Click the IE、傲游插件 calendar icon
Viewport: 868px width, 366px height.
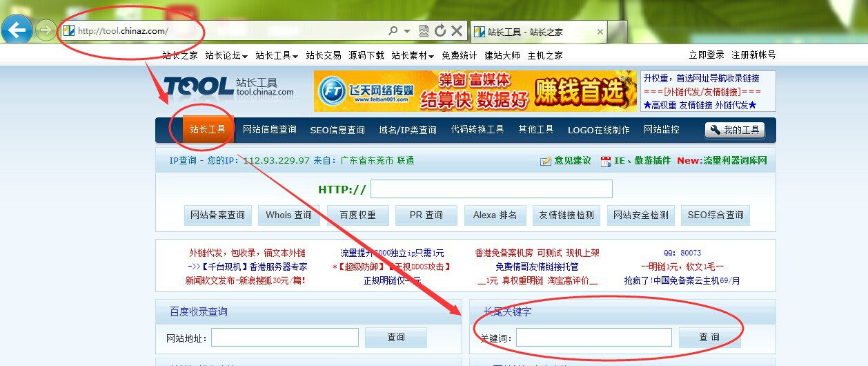[x=606, y=161]
